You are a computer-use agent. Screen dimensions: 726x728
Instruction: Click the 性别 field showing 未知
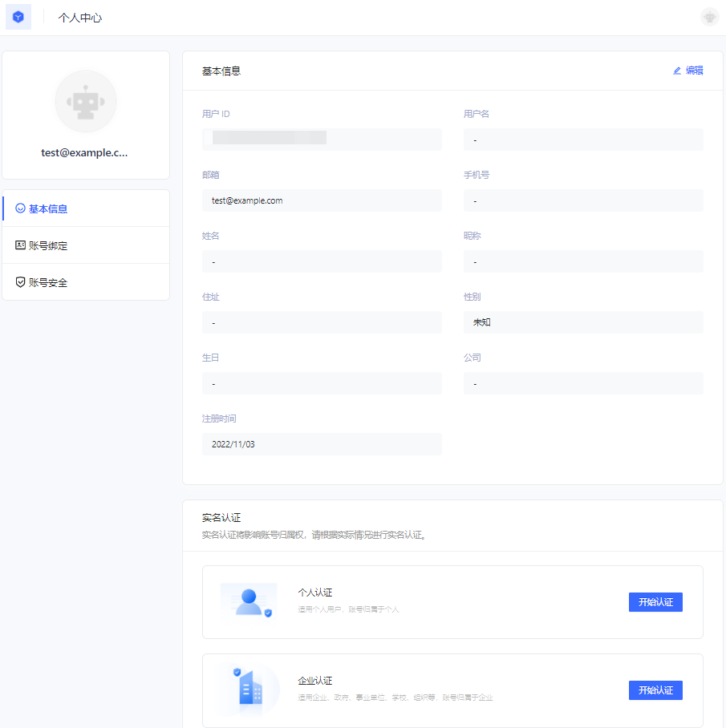(x=583, y=322)
